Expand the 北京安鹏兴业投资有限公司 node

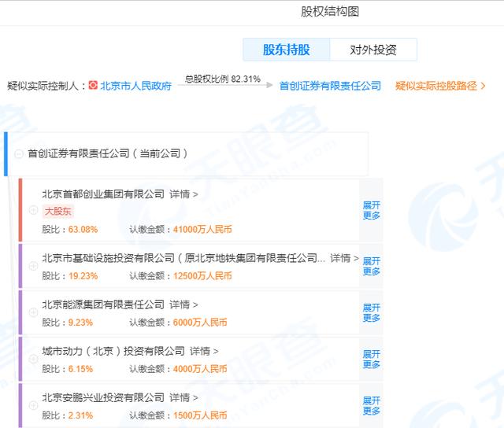coord(33,405)
